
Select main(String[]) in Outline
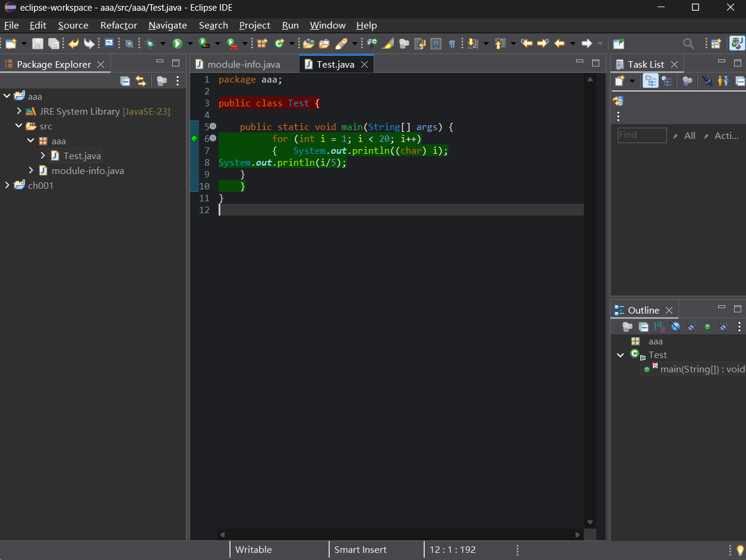pos(702,369)
